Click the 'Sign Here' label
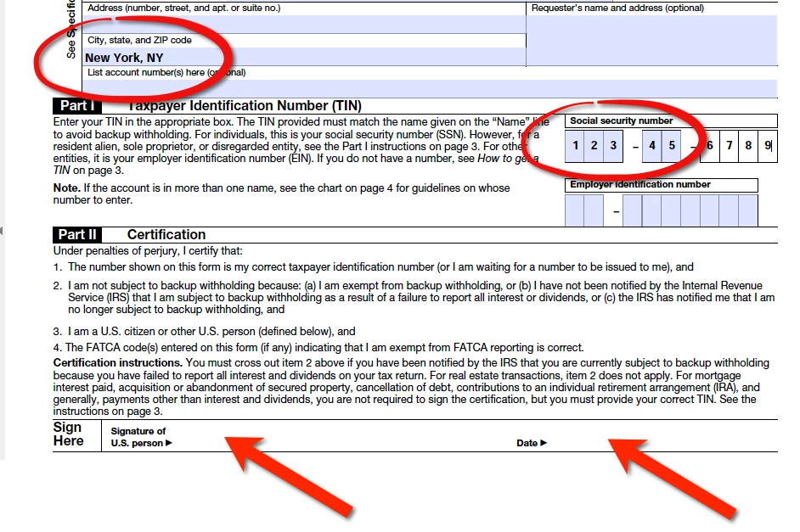 (x=68, y=434)
